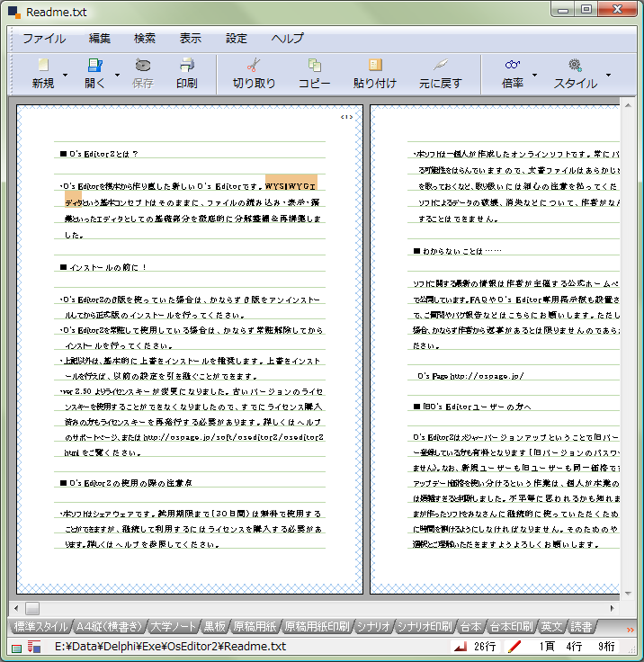Click the icon beside 26行 in status bar

tap(461, 647)
